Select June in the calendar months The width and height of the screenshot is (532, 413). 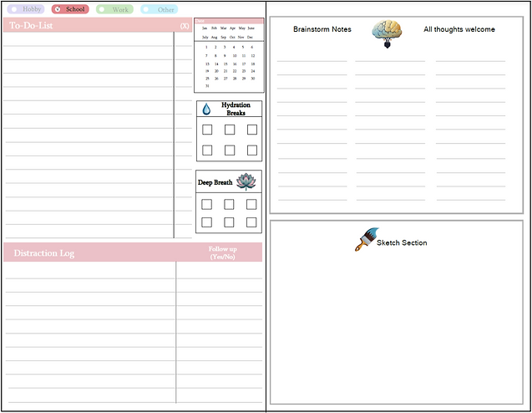pyautogui.click(x=251, y=28)
